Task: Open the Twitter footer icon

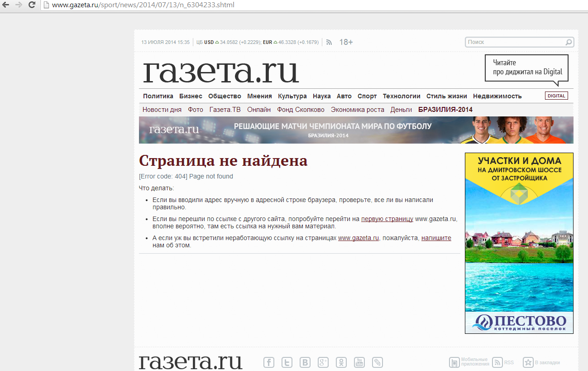Action: [287, 362]
